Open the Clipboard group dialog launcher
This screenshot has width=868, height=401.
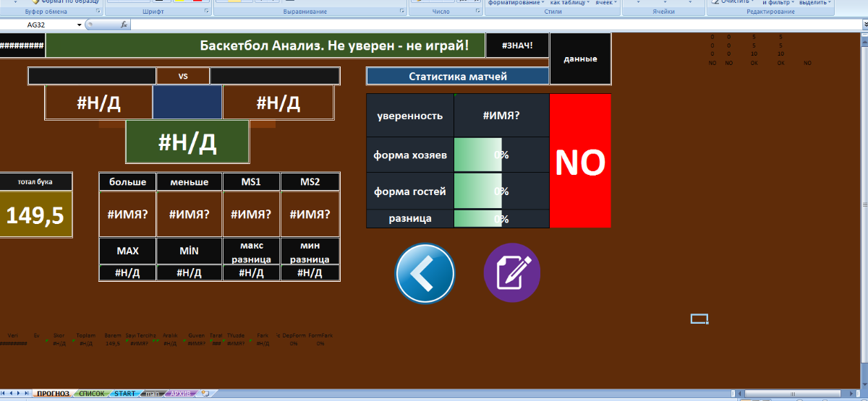coord(98,12)
